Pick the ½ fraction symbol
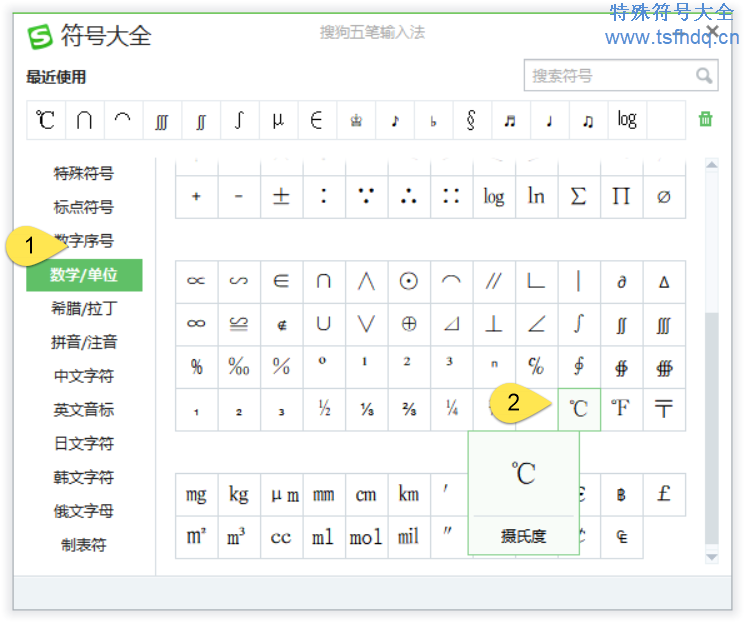 (x=324, y=409)
